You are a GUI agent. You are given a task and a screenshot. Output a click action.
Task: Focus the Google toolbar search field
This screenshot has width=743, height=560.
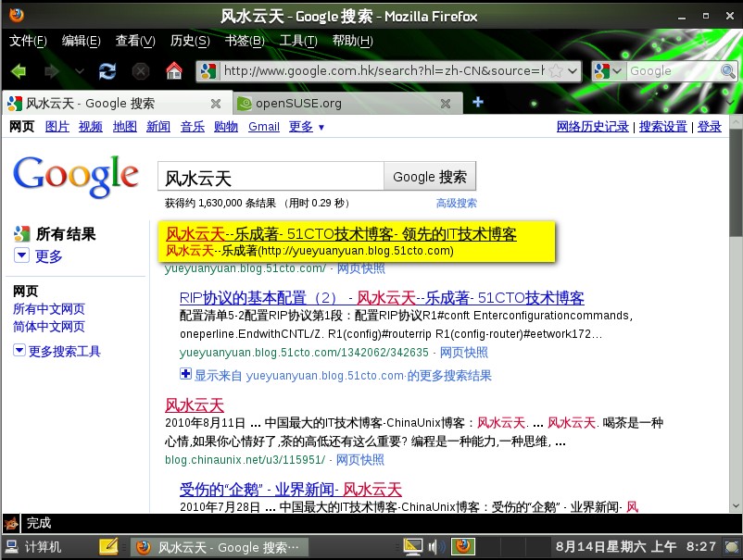[x=673, y=71]
